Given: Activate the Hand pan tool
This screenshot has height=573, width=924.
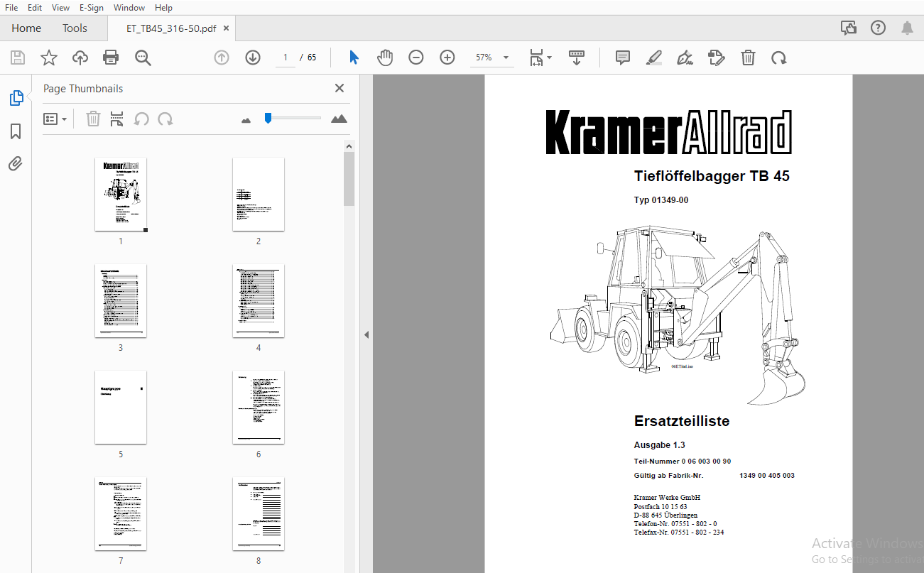Looking at the screenshot, I should click(x=385, y=58).
